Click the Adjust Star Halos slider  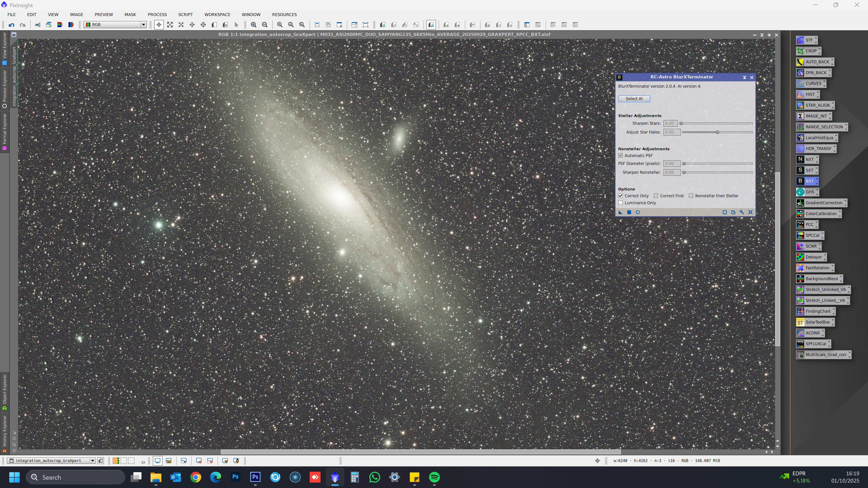tap(717, 132)
